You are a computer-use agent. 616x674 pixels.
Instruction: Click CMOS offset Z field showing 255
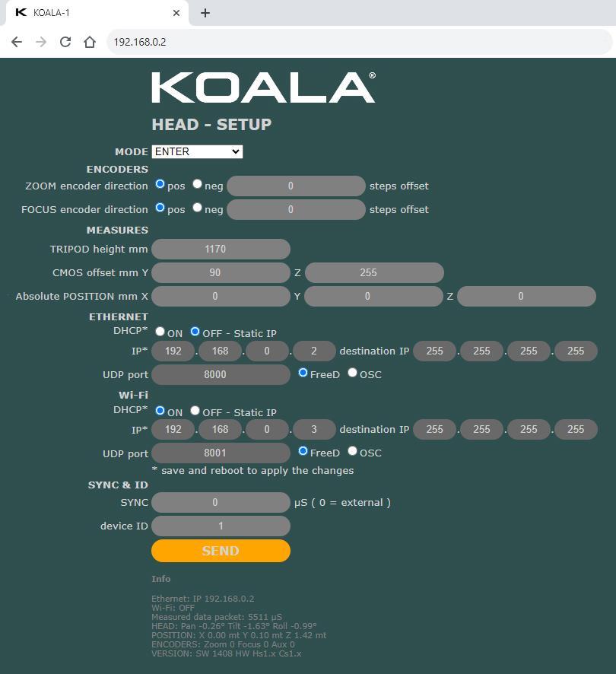click(374, 272)
